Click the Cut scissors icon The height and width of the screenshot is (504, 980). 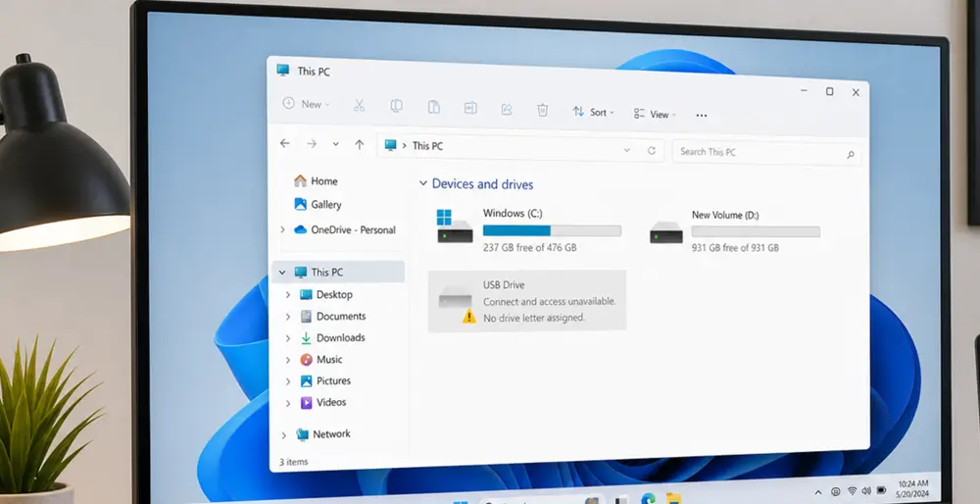click(359, 106)
